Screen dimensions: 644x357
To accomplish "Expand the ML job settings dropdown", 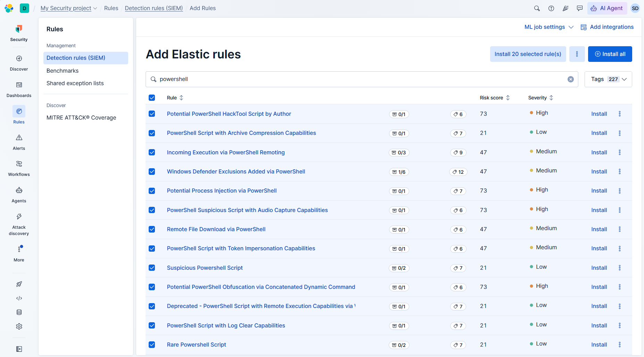I will tap(549, 27).
